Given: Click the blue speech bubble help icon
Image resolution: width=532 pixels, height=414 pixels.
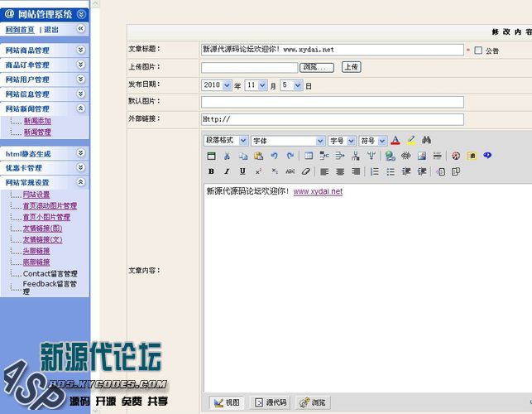Looking at the screenshot, I should tap(487, 156).
